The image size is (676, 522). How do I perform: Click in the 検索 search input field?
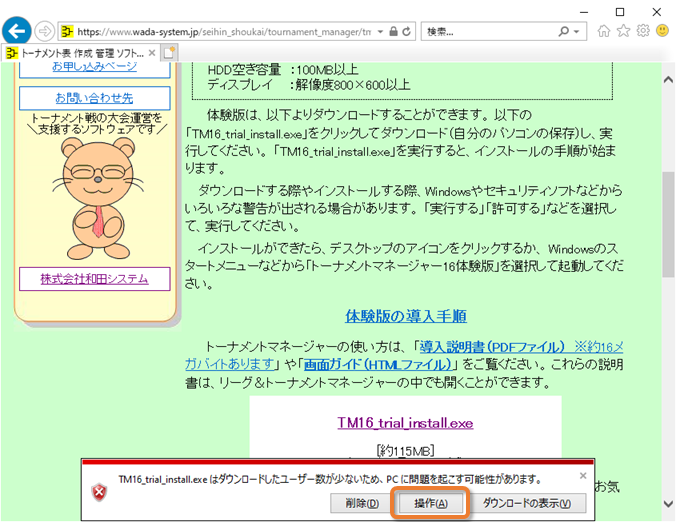point(488,32)
